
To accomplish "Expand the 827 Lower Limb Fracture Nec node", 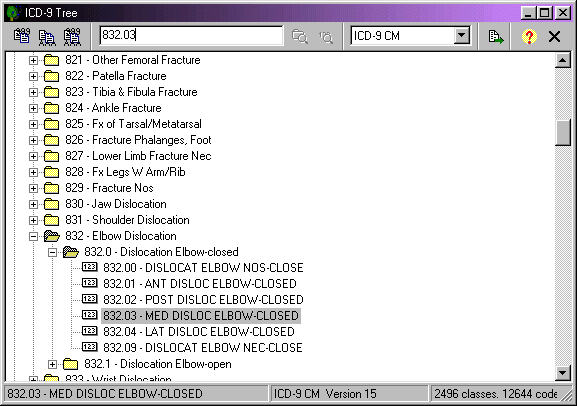I will pos(33,156).
